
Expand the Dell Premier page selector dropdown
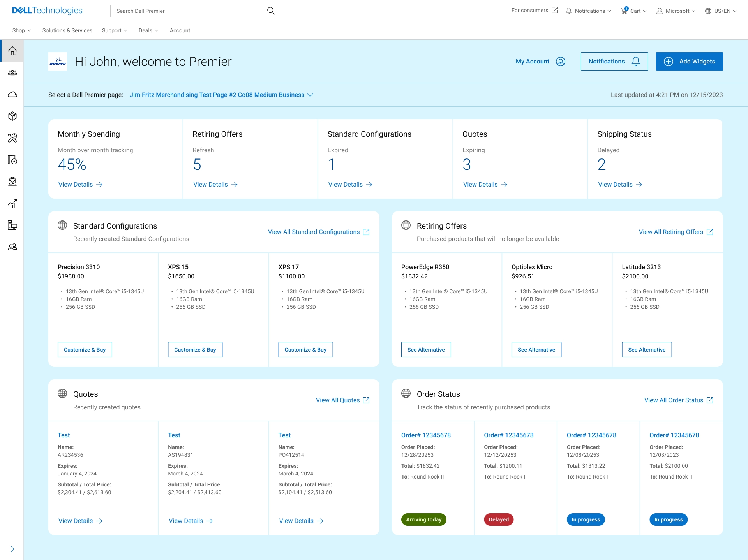(221, 95)
